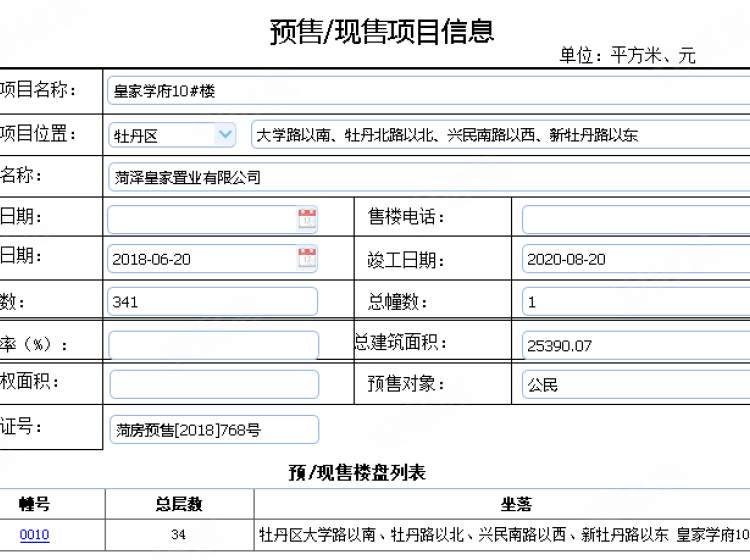Click the company name field 菏泽皇家置业有限公司
Screen dimensions: 750x560
[x=428, y=177]
